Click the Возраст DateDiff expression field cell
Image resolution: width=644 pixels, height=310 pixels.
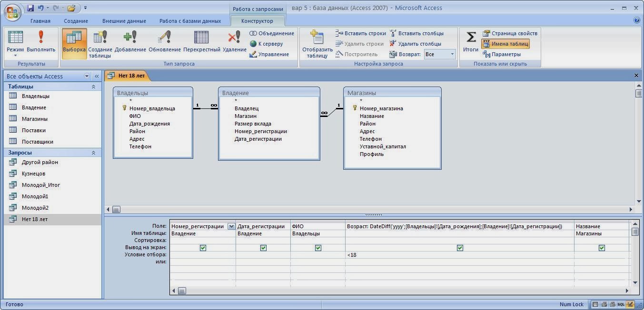(x=460, y=226)
